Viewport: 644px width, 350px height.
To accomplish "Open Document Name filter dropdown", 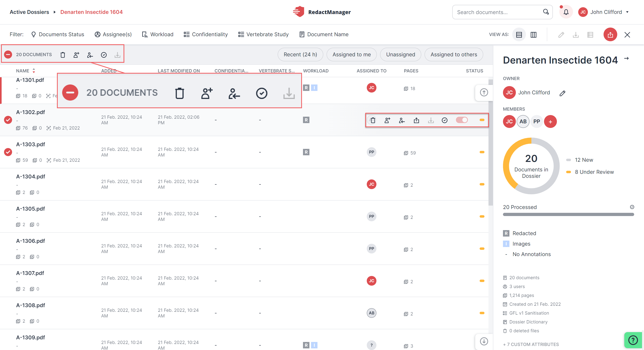I will pyautogui.click(x=324, y=35).
